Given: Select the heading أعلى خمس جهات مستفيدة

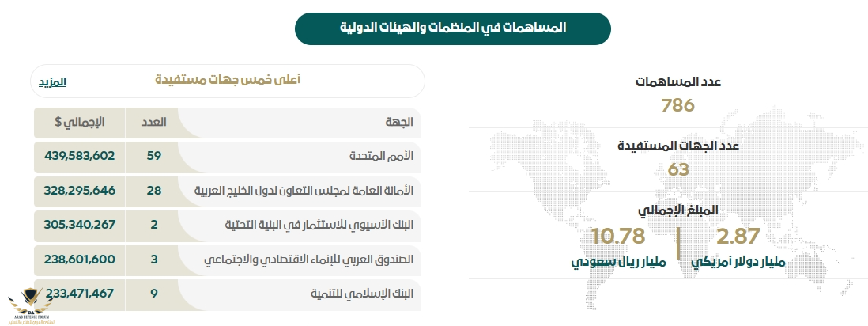Looking at the screenshot, I should [227, 80].
